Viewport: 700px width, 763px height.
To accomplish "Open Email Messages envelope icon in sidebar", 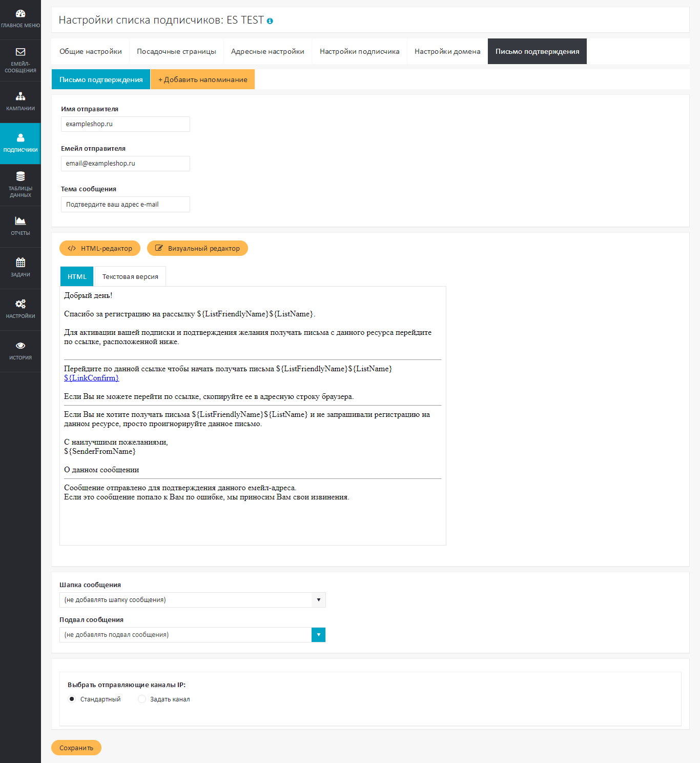I will pyautogui.click(x=20, y=52).
